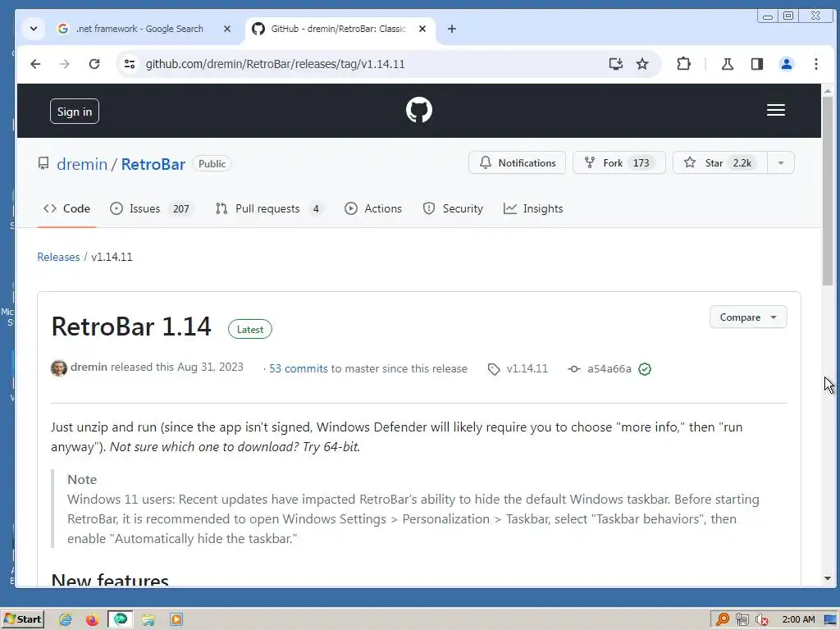This screenshot has width=840, height=630.
Task: Click the install app icon in address bar
Action: click(616, 64)
